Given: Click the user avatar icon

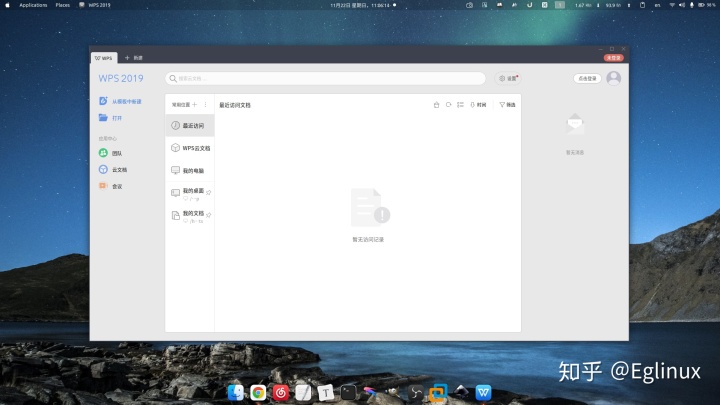Looking at the screenshot, I should 613,79.
